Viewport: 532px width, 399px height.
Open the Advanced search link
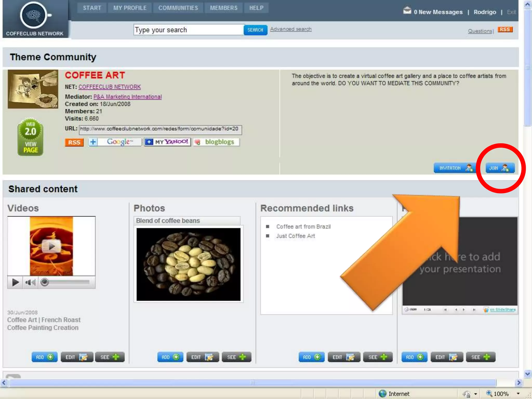pyautogui.click(x=290, y=29)
